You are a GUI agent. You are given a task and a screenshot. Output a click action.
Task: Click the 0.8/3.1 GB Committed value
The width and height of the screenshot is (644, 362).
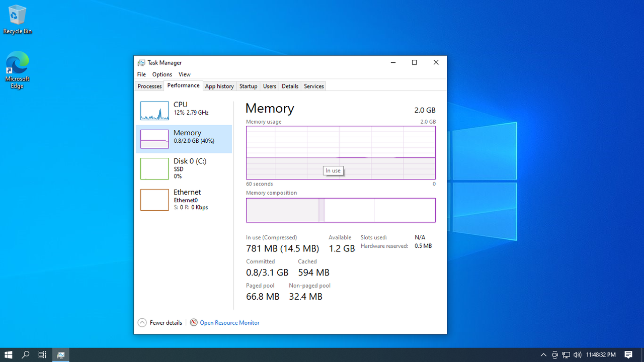tap(267, 273)
